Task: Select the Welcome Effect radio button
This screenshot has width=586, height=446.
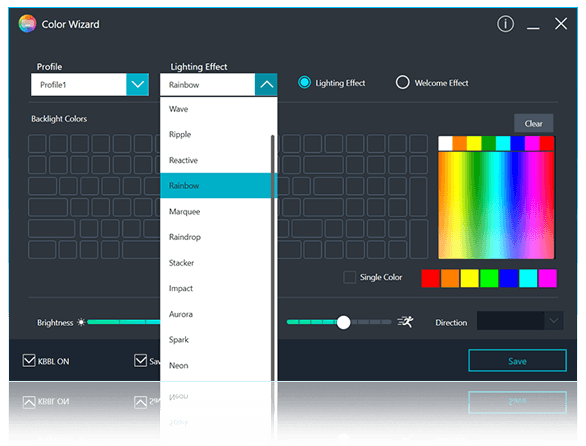Action: [x=402, y=82]
